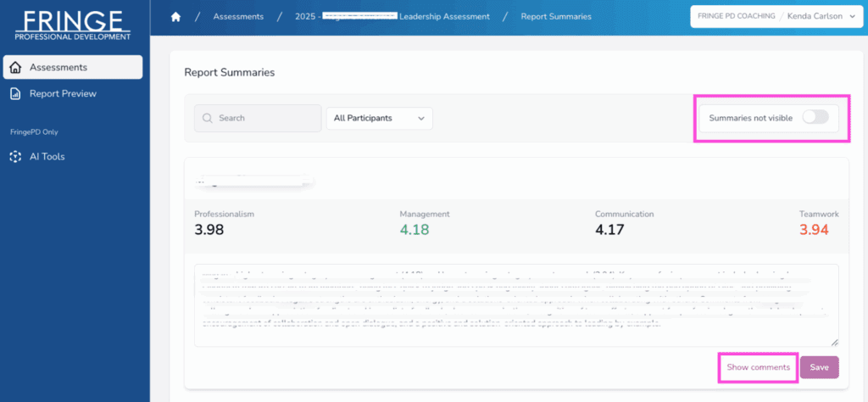Click the Teamwork score 3.94
The image size is (868, 402).
coord(813,229)
